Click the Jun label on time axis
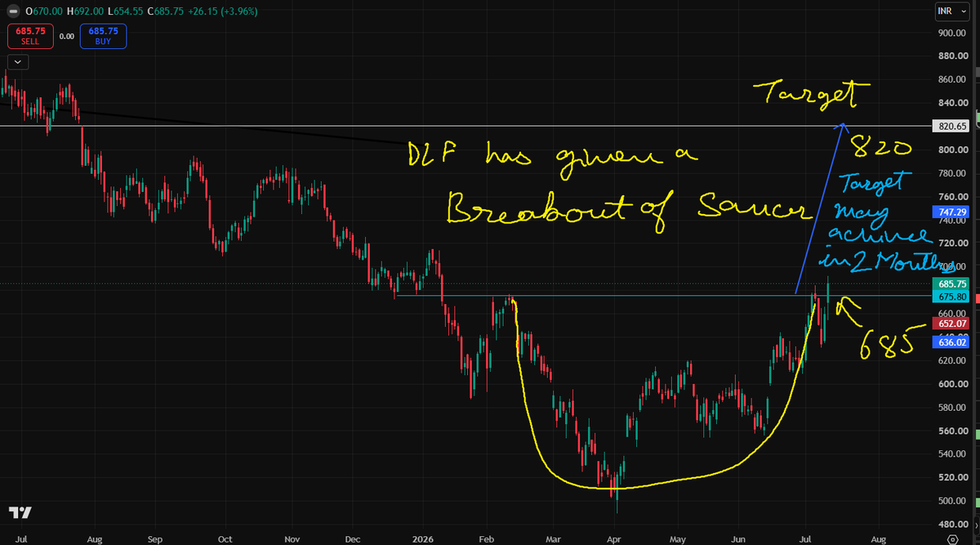 [737, 539]
